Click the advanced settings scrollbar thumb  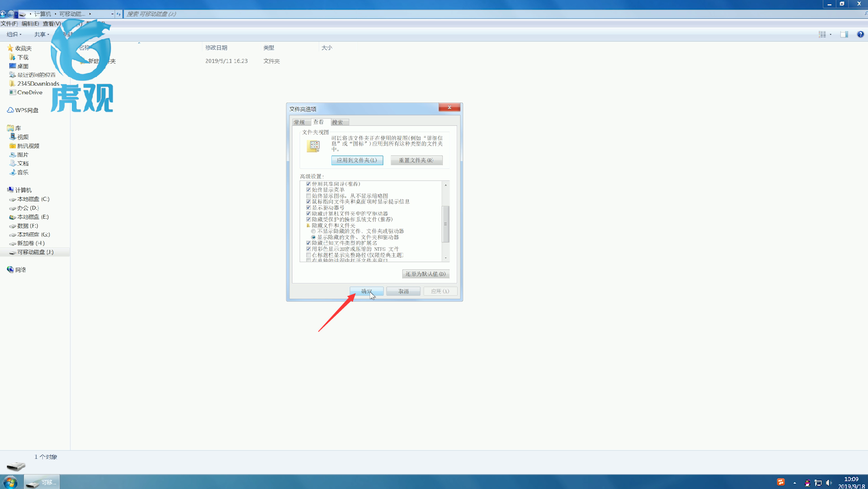click(x=445, y=224)
